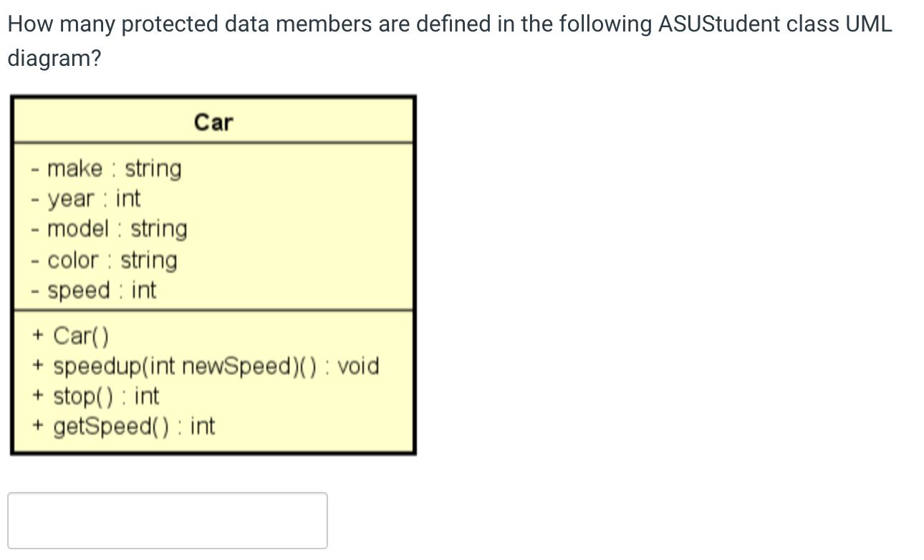Click the plus sign before Car() constructor
924x560 pixels.
36,334
